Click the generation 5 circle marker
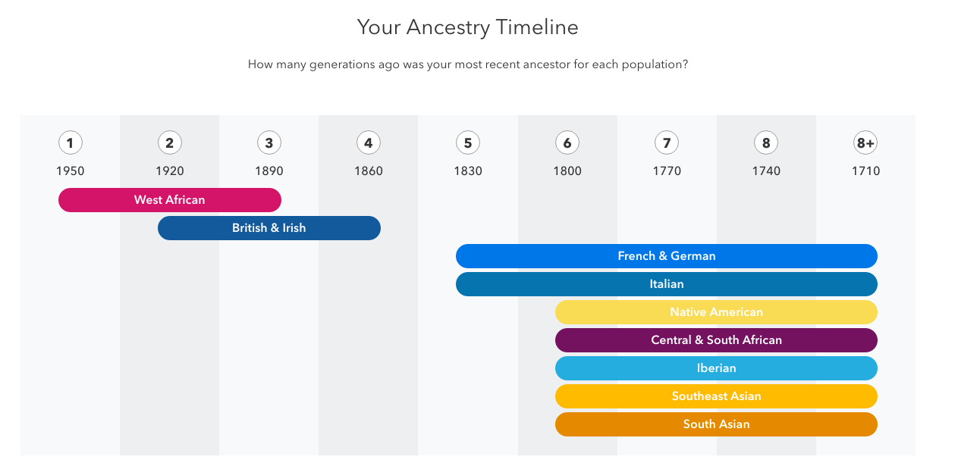Screen dimensions: 980x463 pyautogui.click(x=467, y=142)
